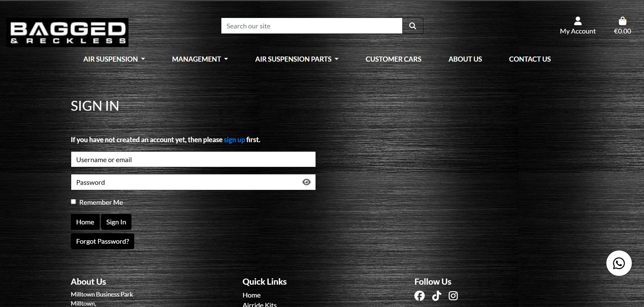Open the Facebook icon under Follow Us
Screen dimensions: 644x307
click(419, 295)
